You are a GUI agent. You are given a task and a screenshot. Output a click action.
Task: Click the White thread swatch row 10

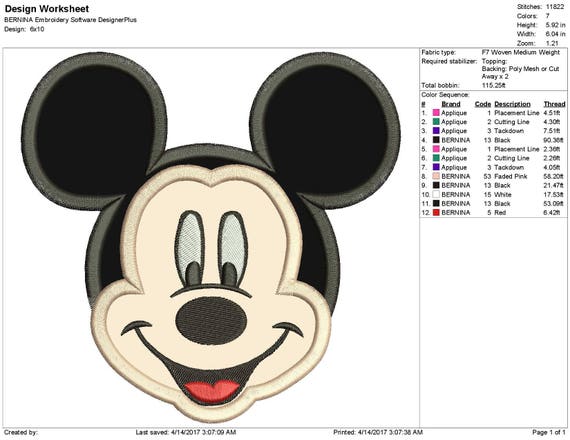436,195
